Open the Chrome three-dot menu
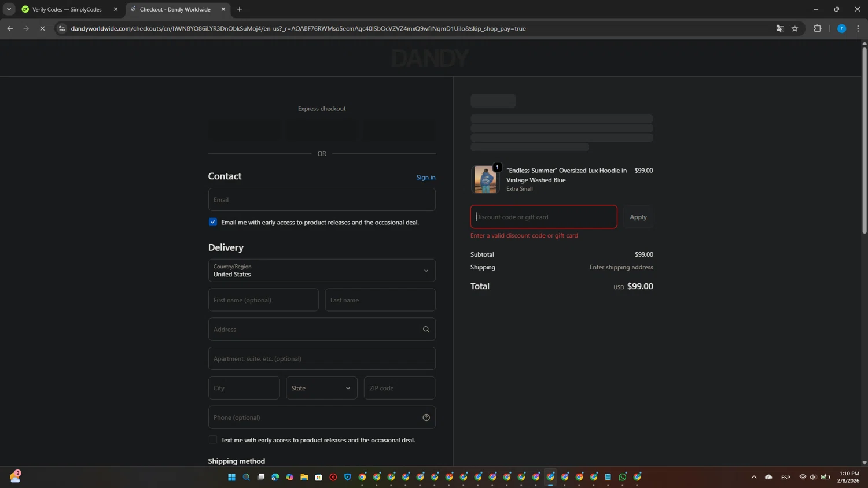 (858, 28)
